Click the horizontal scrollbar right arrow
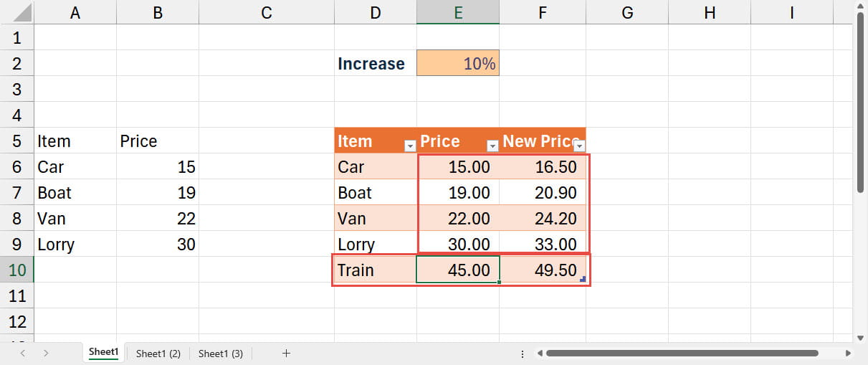The height and width of the screenshot is (365, 868). pyautogui.click(x=848, y=353)
